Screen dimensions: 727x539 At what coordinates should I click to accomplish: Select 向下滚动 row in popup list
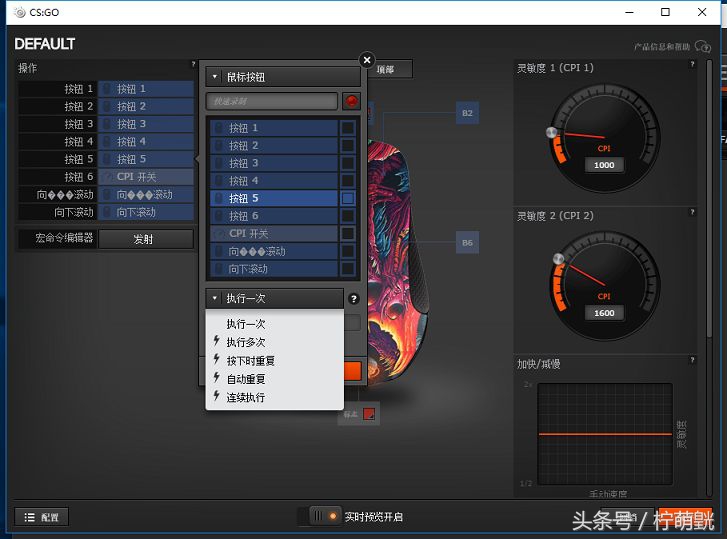coord(274,269)
